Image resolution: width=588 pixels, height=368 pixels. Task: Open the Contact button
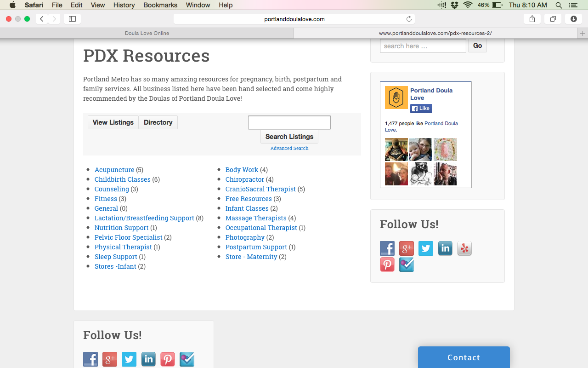[x=464, y=357]
